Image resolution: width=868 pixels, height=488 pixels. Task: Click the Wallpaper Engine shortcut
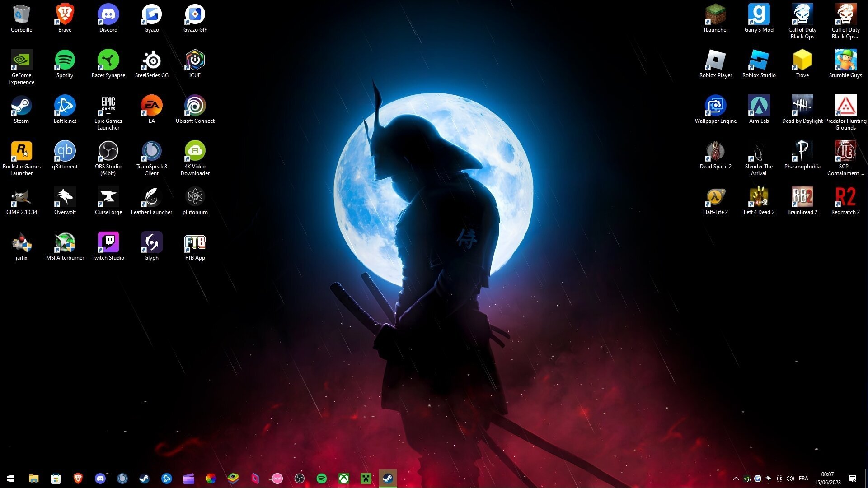point(715,106)
